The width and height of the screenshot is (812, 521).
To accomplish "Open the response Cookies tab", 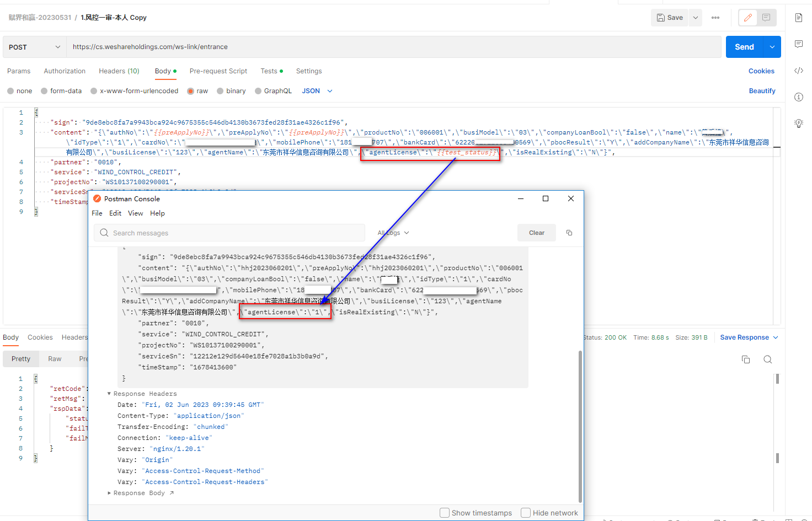I will pos(40,337).
